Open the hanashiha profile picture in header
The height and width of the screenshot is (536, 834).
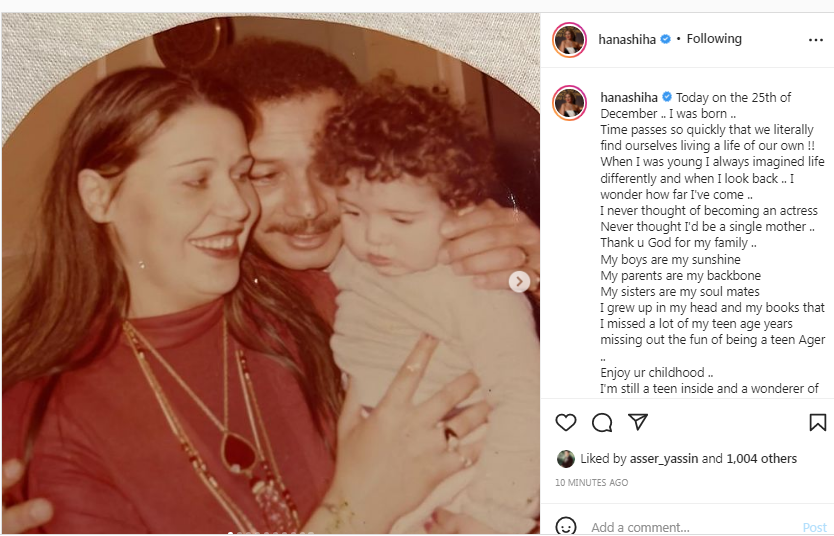pyautogui.click(x=569, y=40)
